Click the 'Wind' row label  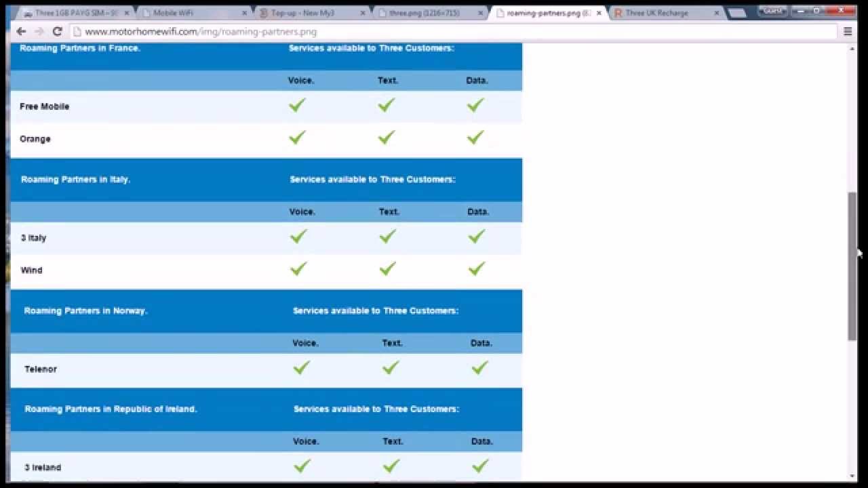click(31, 270)
